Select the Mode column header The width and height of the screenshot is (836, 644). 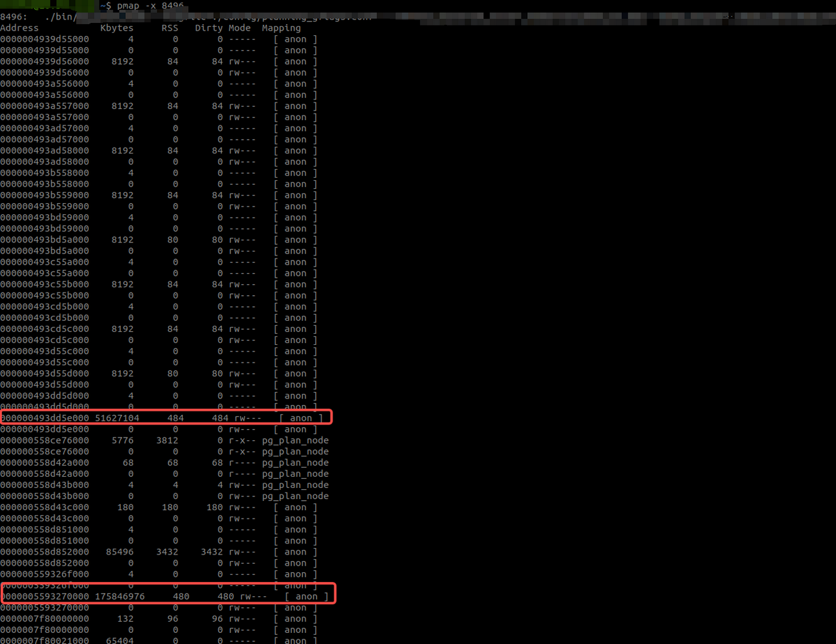[x=240, y=28]
